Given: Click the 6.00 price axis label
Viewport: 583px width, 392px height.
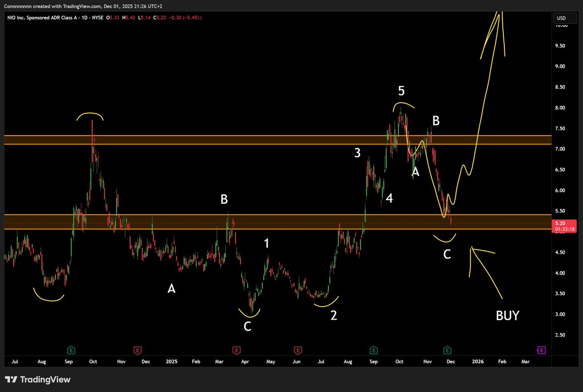Looking at the screenshot, I should (x=560, y=190).
